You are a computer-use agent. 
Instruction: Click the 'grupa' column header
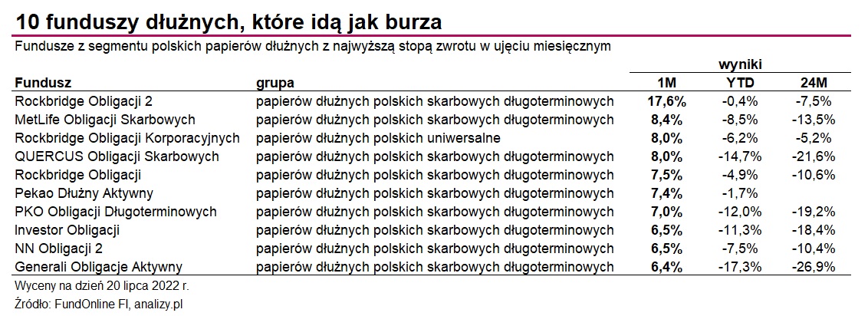pos(275,83)
